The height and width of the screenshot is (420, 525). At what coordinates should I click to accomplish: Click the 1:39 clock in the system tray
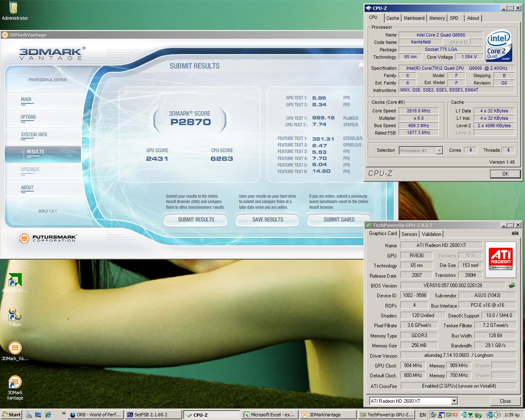[511, 415]
